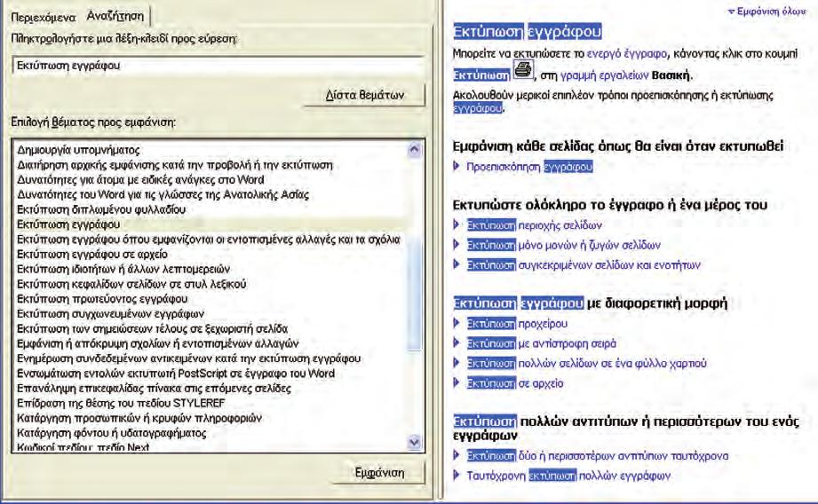Select the highlighted topic Εκτύπωση εγγράφου in list
Viewport: 818px width, 504px height.
coord(68,224)
